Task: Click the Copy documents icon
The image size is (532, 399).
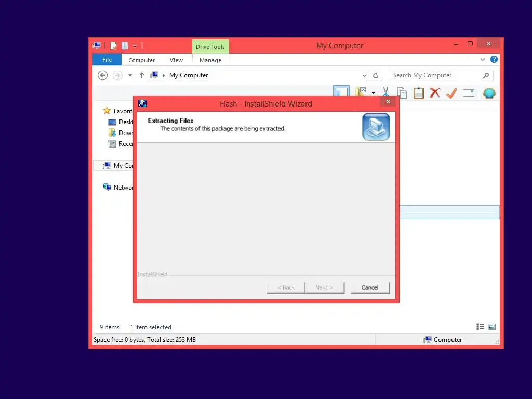Action: [402, 93]
